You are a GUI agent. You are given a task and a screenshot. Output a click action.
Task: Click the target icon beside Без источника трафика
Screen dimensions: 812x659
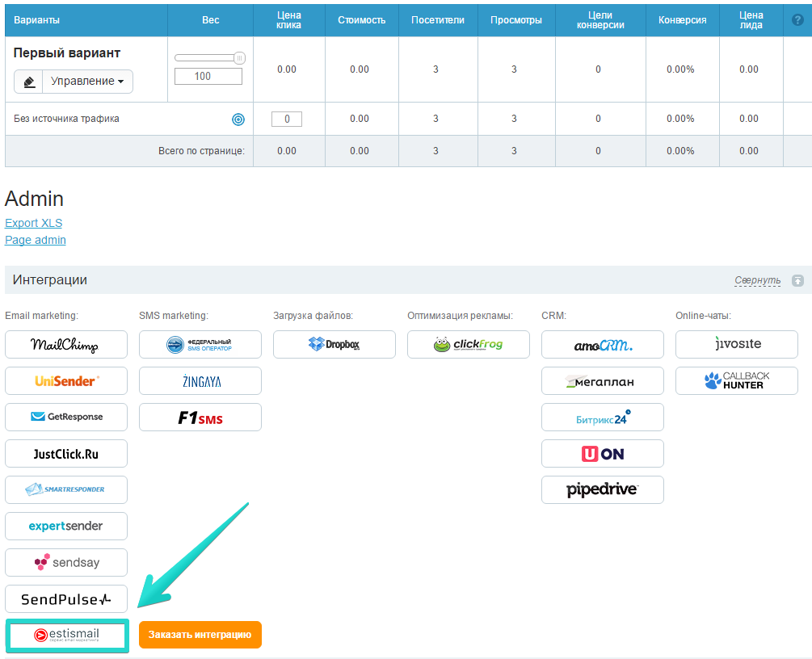(x=238, y=120)
